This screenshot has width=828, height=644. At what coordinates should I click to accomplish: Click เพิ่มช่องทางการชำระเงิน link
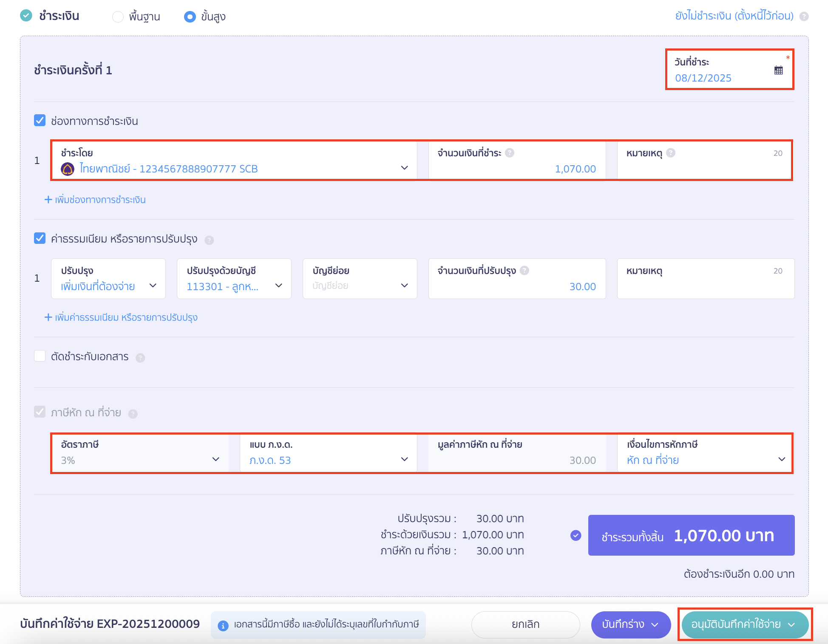[95, 200]
